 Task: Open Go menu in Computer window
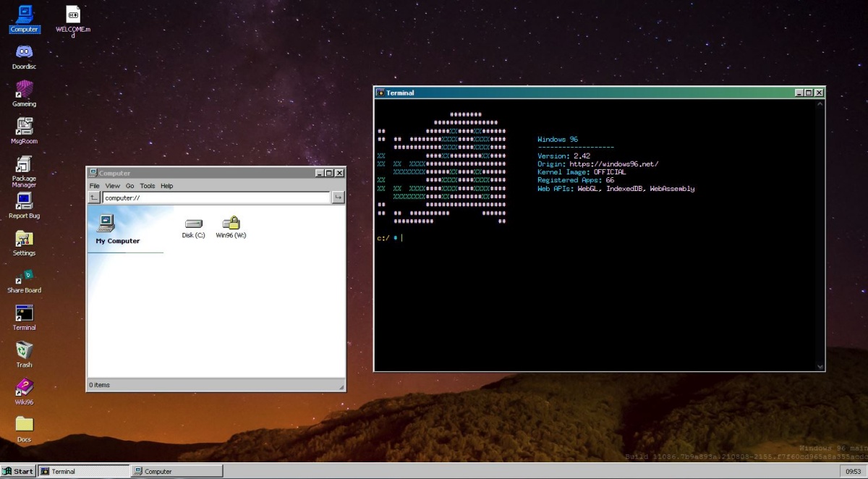pos(130,186)
